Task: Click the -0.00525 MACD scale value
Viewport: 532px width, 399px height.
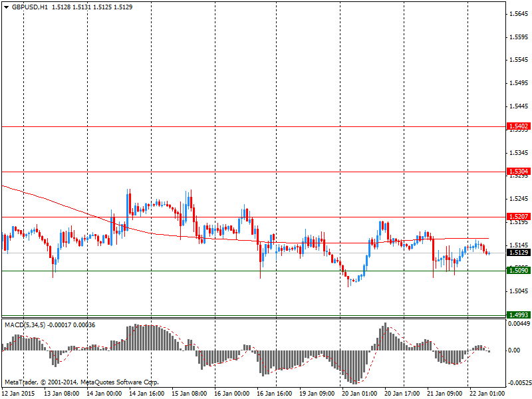Action: click(519, 383)
